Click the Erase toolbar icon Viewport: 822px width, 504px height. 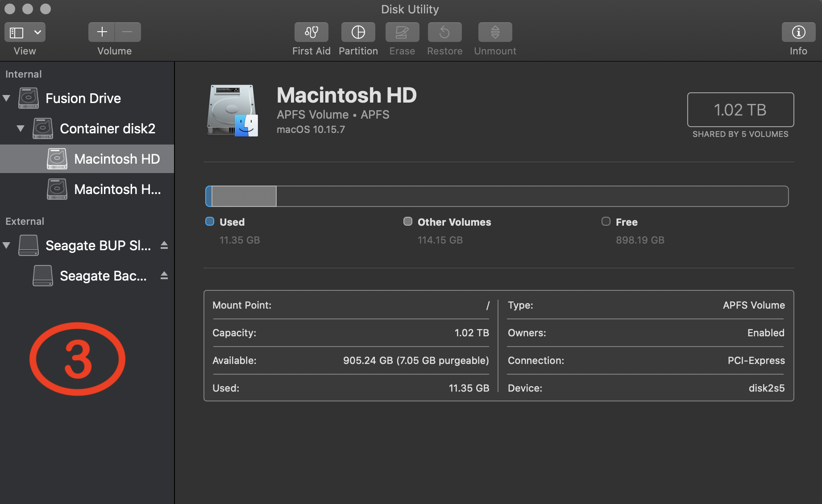402,32
